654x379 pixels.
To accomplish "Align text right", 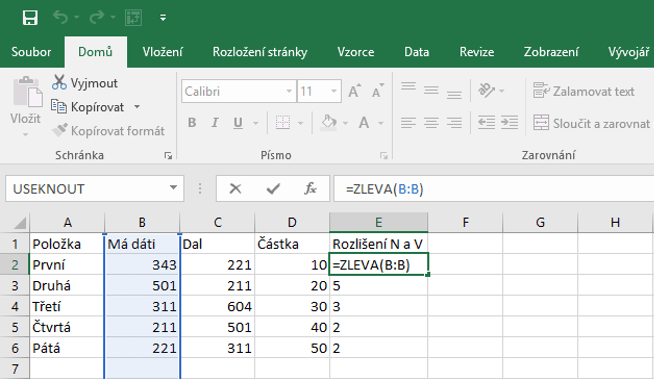I will [454, 123].
